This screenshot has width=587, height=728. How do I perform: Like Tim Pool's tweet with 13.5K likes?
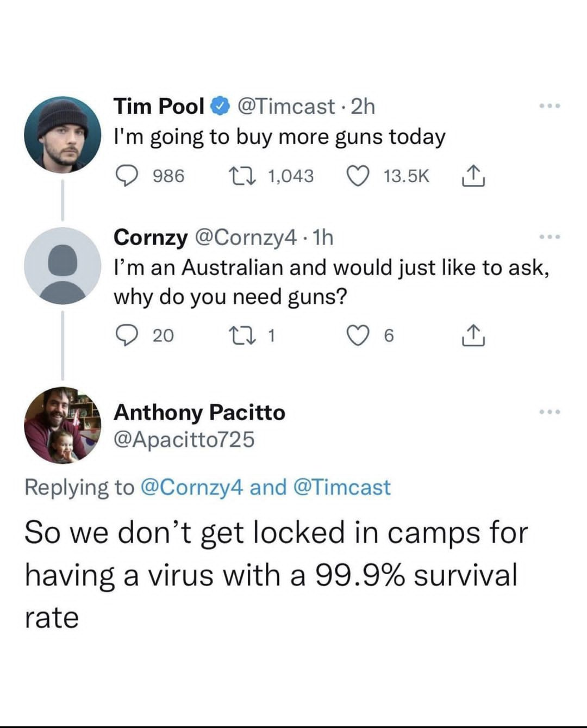click(359, 176)
